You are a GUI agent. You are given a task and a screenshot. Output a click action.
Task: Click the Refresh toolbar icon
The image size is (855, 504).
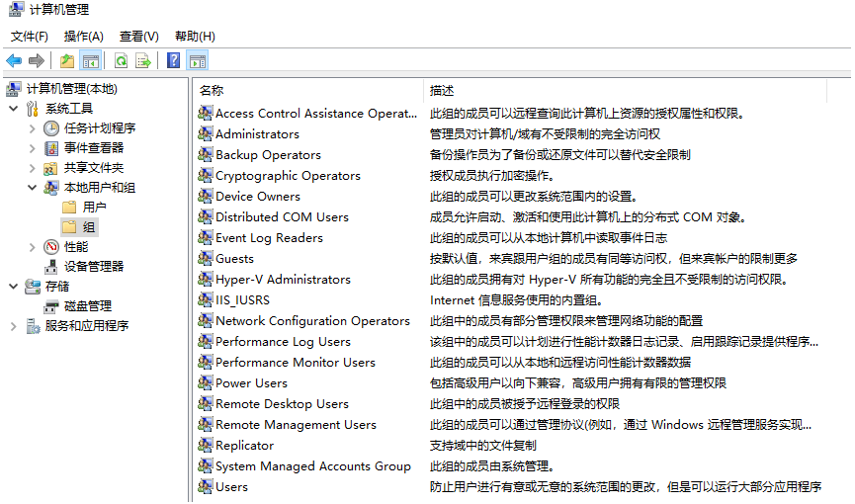121,60
